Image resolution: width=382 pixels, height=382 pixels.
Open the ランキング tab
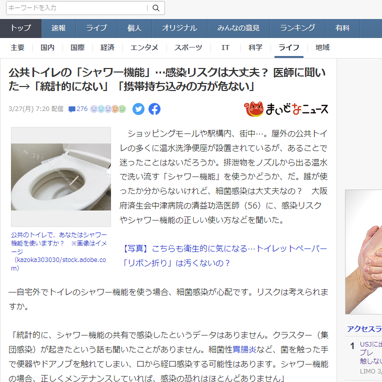298,28
